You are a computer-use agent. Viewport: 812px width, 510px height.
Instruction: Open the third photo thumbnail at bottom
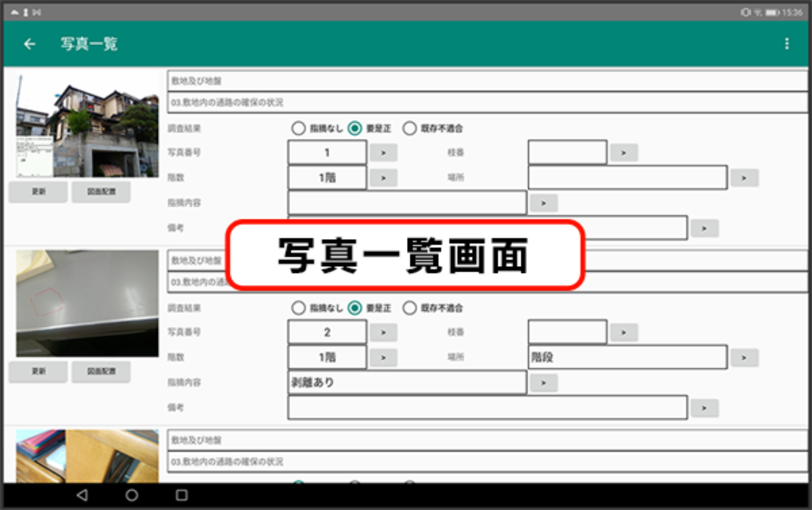pyautogui.click(x=87, y=456)
